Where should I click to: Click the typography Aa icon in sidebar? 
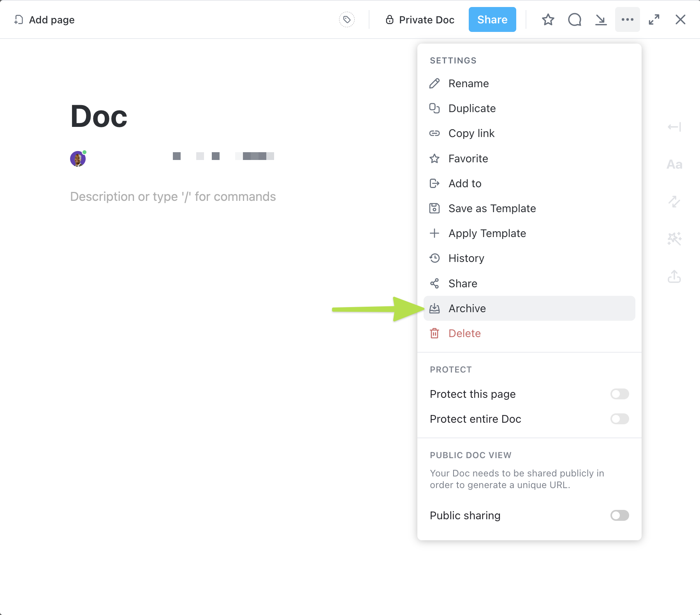(674, 165)
